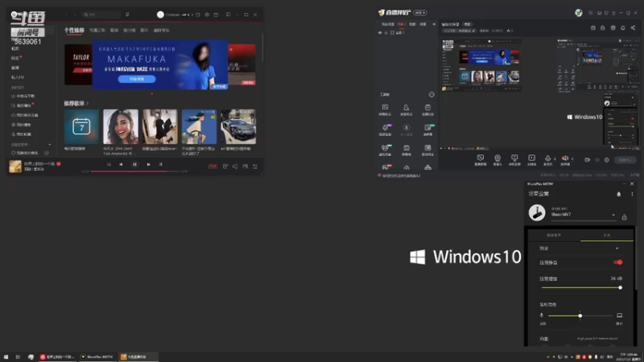
Task: Open the ShurePlus MOTIV notification bell
Action: (x=618, y=194)
